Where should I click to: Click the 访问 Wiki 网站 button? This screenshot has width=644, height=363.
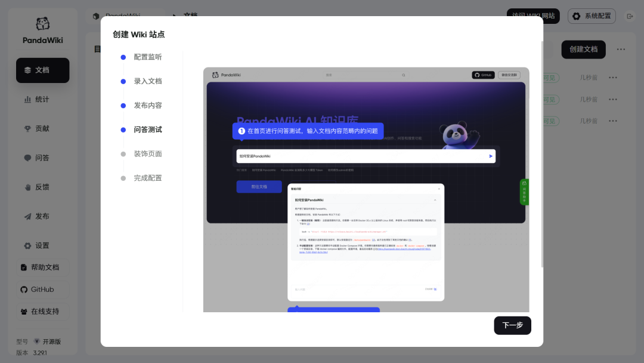click(533, 16)
